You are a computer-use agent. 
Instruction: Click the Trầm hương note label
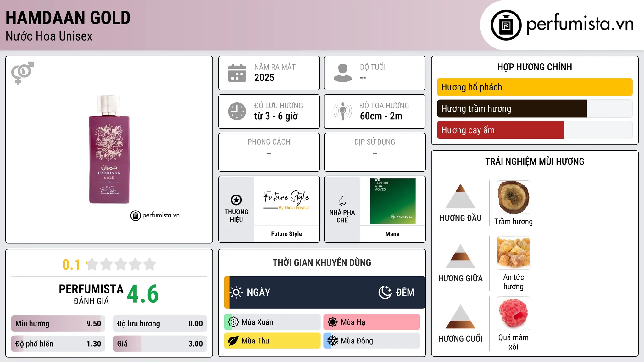tap(514, 222)
